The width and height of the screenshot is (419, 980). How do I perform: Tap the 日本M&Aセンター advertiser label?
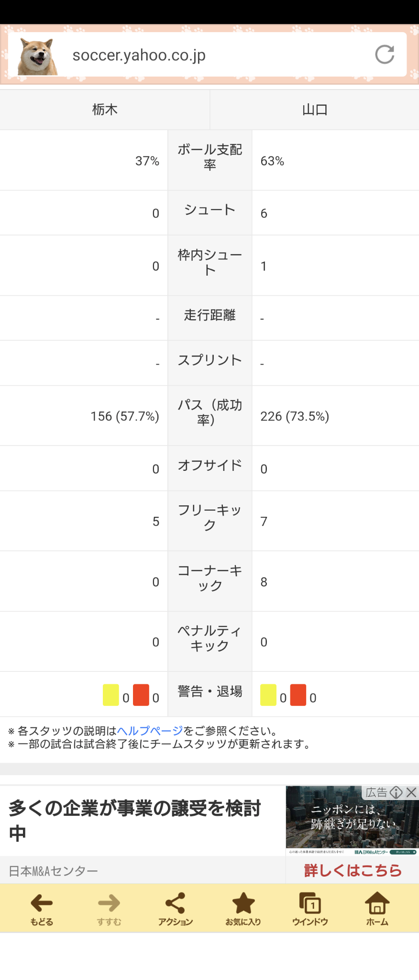tap(53, 871)
